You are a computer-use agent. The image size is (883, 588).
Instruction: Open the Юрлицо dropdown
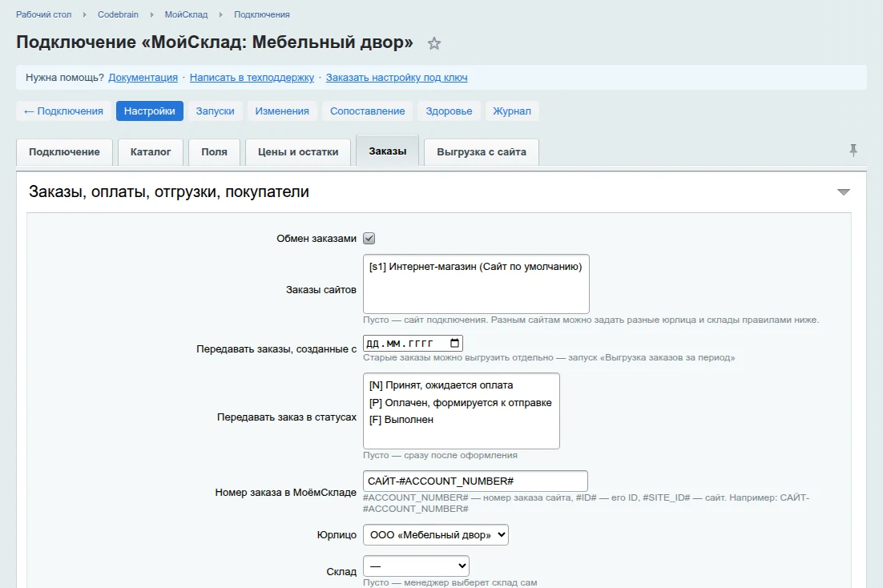point(435,535)
